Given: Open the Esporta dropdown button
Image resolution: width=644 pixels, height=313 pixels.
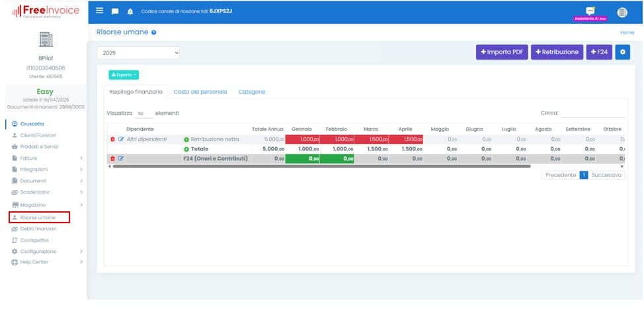Looking at the screenshot, I should point(124,75).
